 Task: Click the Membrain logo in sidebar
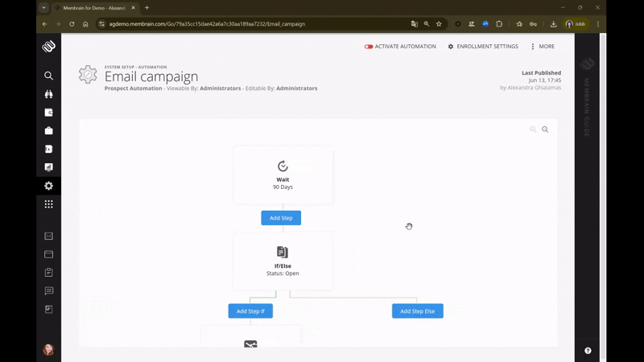pos(48,47)
